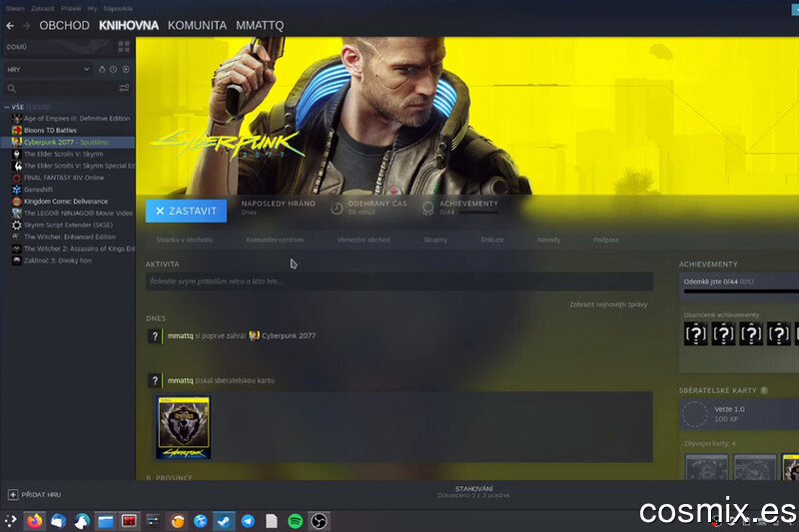Image resolution: width=799 pixels, height=532 pixels.
Task: Open Thunderbird mail from taskbar
Action: pyautogui.click(x=58, y=521)
